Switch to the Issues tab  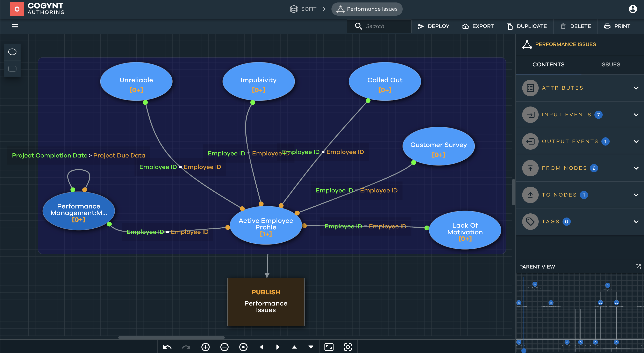pos(610,64)
